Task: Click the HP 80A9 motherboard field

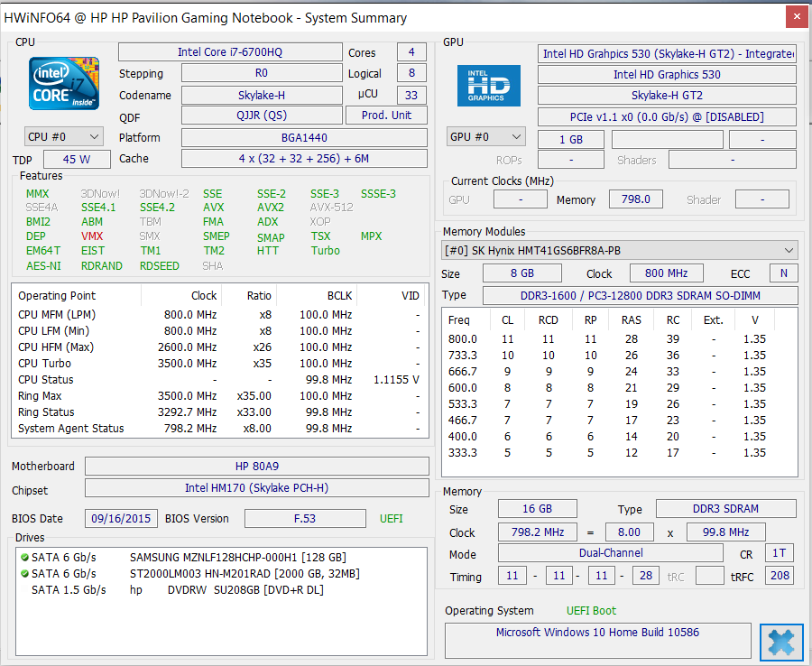Action: point(256,467)
